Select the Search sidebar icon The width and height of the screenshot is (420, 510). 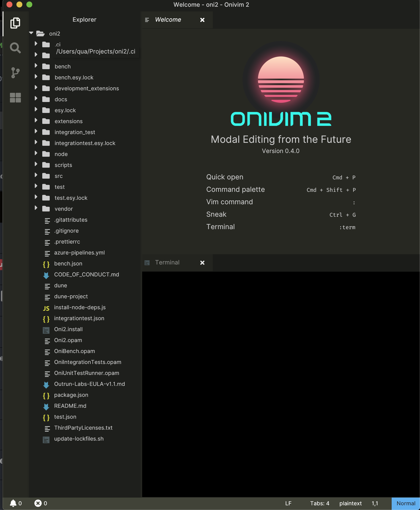(x=16, y=48)
